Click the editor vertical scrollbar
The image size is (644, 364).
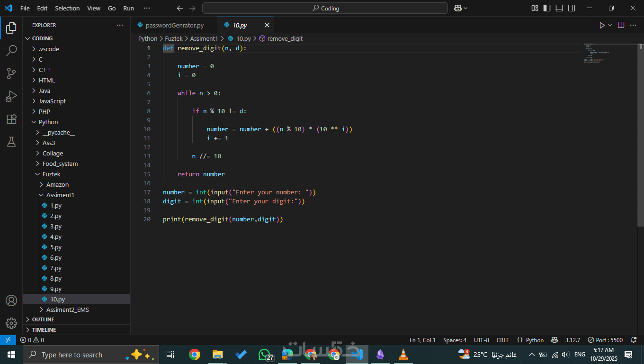(641, 142)
